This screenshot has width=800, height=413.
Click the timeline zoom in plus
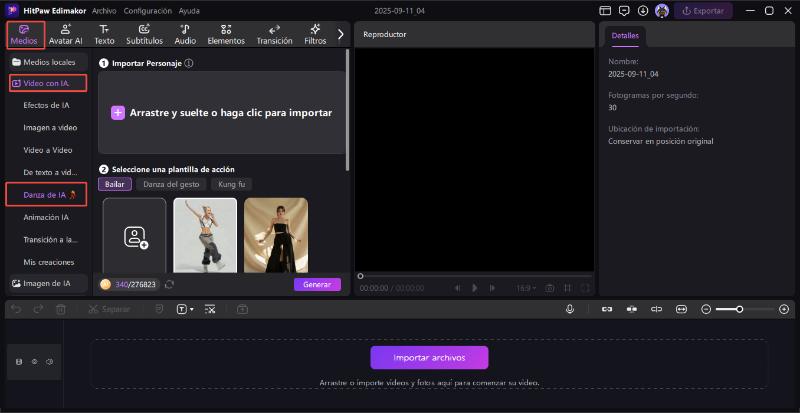coord(784,309)
